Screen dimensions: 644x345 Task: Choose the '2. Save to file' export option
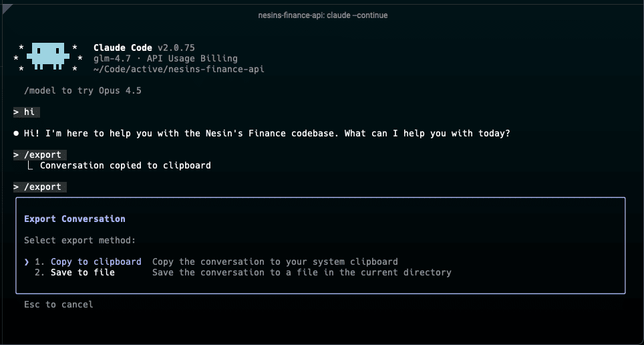click(75, 272)
